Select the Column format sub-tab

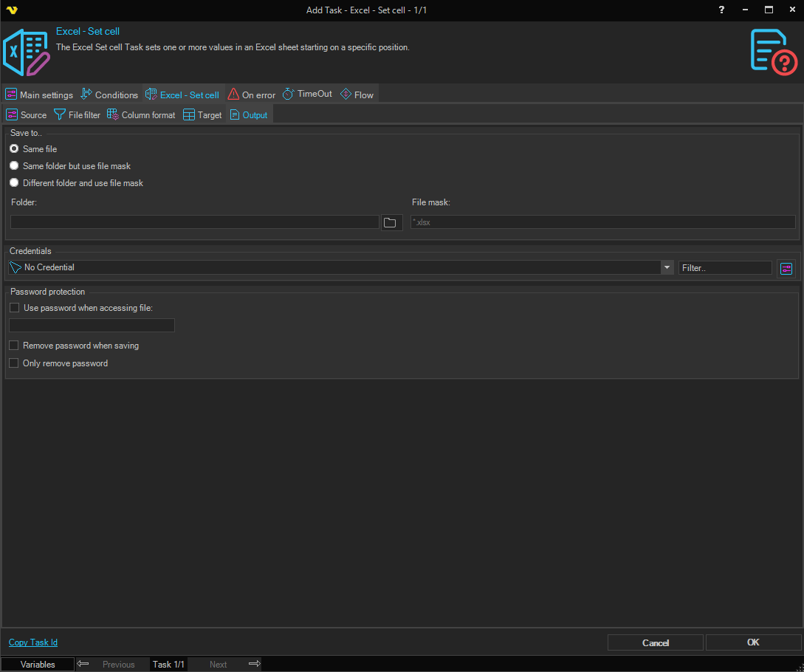(x=141, y=115)
